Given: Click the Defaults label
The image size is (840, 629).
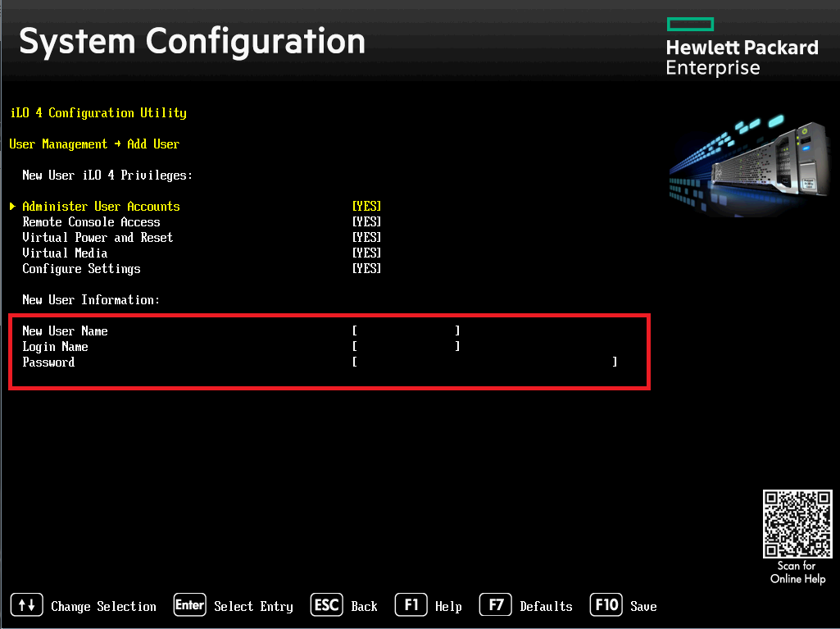Looking at the screenshot, I should coord(546,607).
